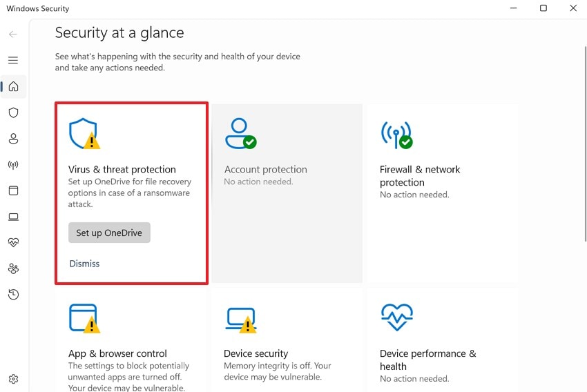Open Settings gear in sidebar

point(14,379)
